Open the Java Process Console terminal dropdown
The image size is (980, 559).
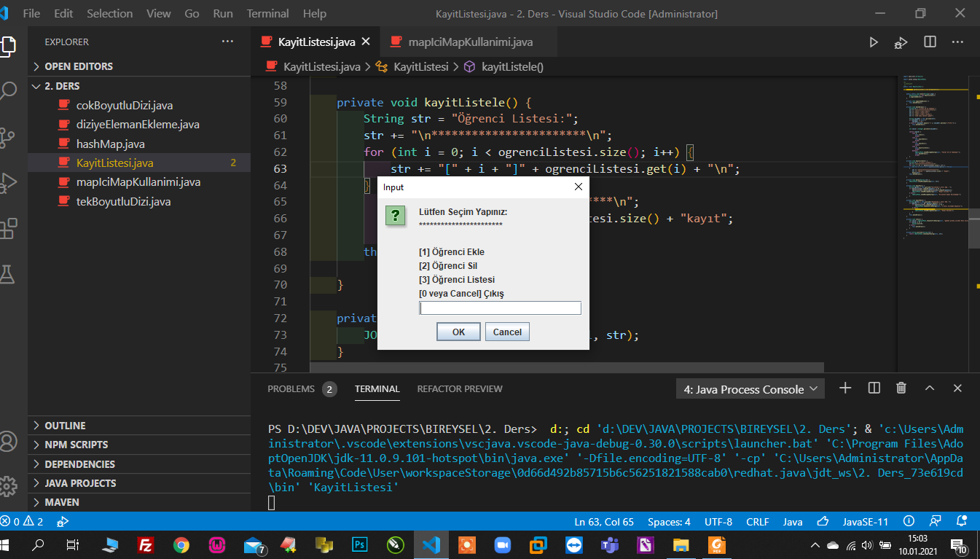[x=750, y=389]
